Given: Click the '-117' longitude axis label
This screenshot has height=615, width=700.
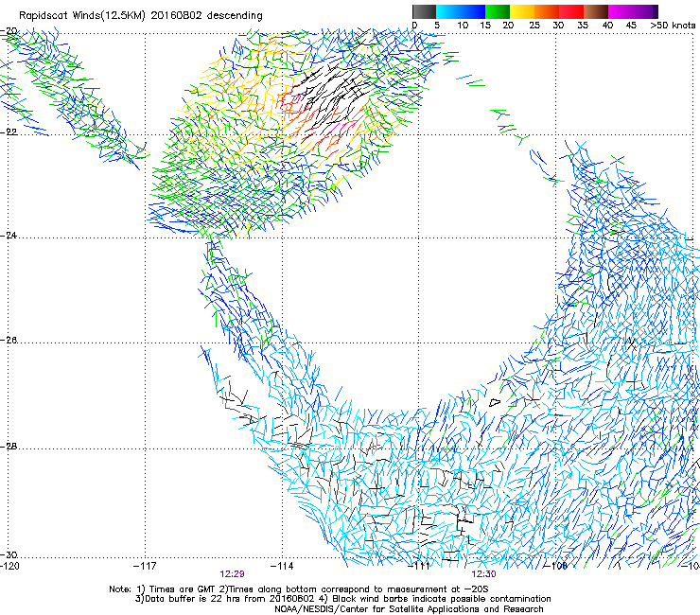Looking at the screenshot, I should click(x=145, y=567).
